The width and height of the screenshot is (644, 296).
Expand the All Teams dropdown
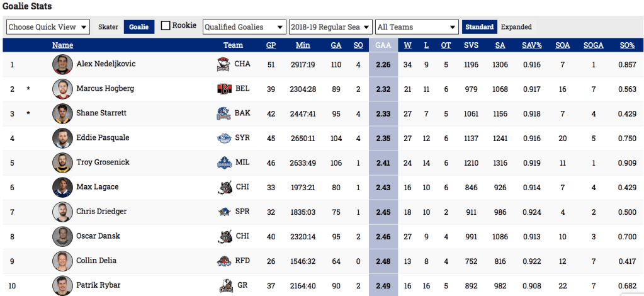point(416,27)
